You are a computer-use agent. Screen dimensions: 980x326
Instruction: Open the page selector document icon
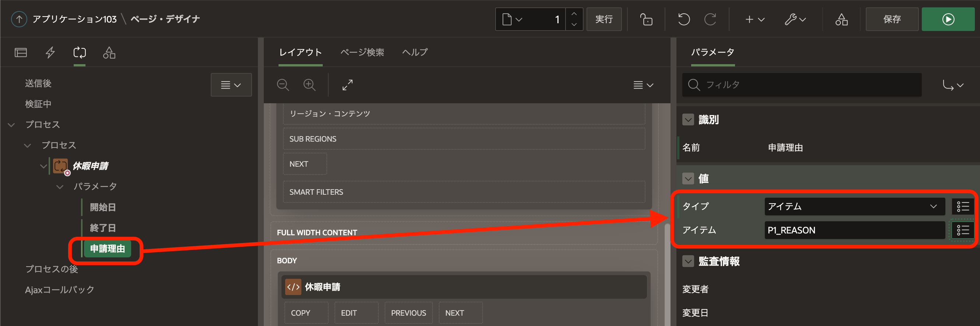pyautogui.click(x=512, y=19)
